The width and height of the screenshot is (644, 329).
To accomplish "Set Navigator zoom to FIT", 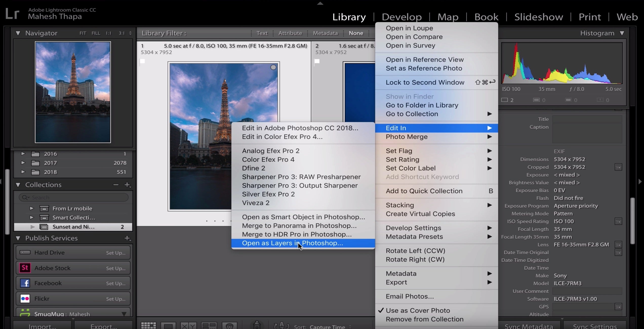I will point(83,33).
